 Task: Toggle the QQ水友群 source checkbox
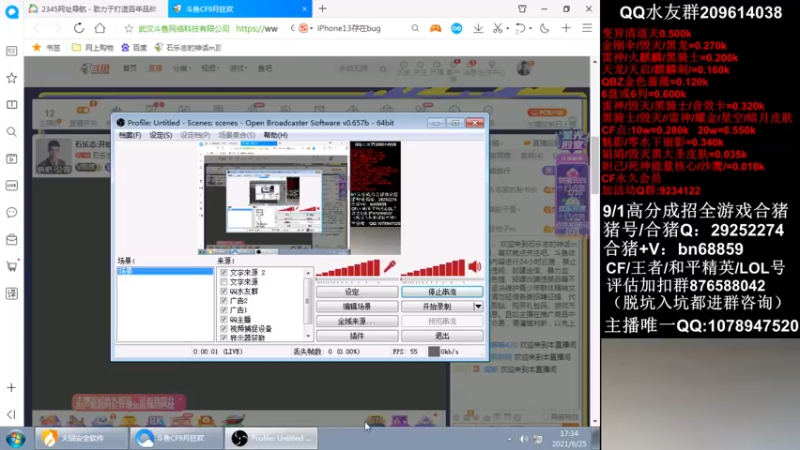tap(223, 291)
